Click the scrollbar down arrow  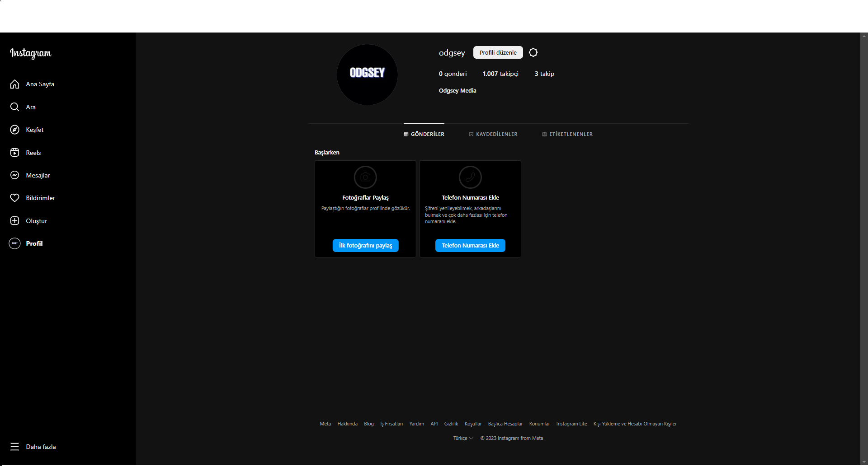tap(864, 462)
